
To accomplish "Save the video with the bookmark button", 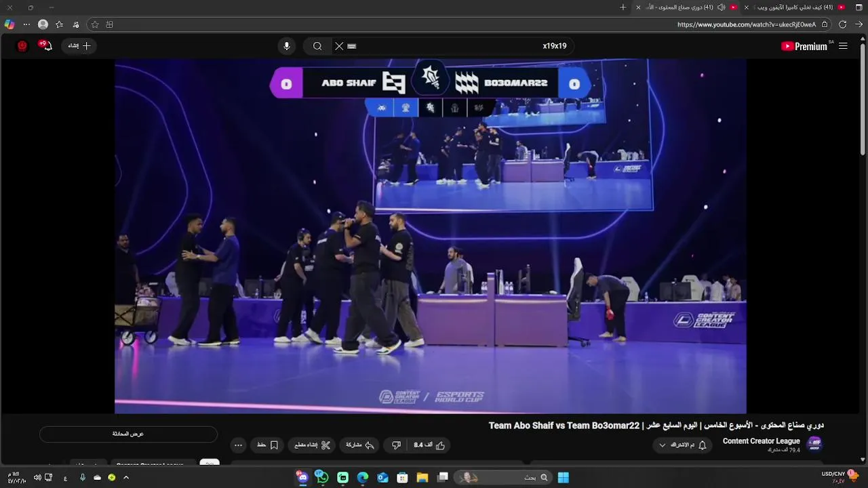I will pyautogui.click(x=267, y=445).
